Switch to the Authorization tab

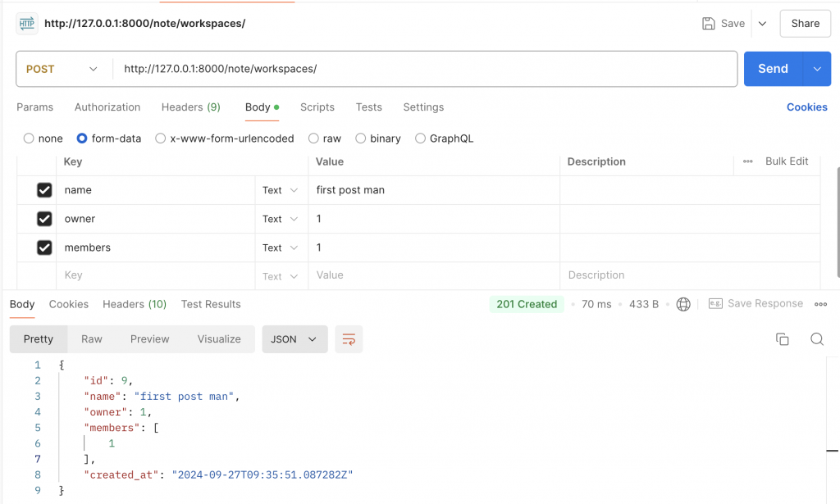pos(107,107)
